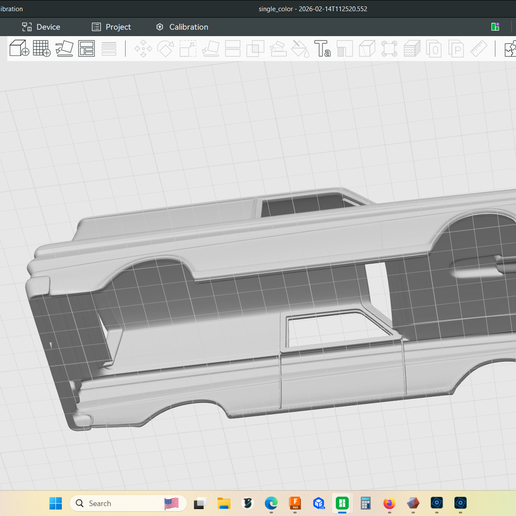The width and height of the screenshot is (516, 516).
Task: Select the Scale tool
Action: coord(188,49)
